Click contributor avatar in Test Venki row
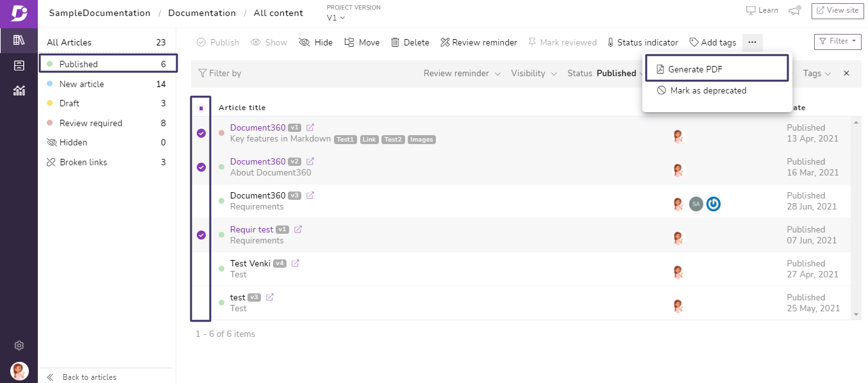Viewport: 868px width, 383px height. [x=678, y=272]
